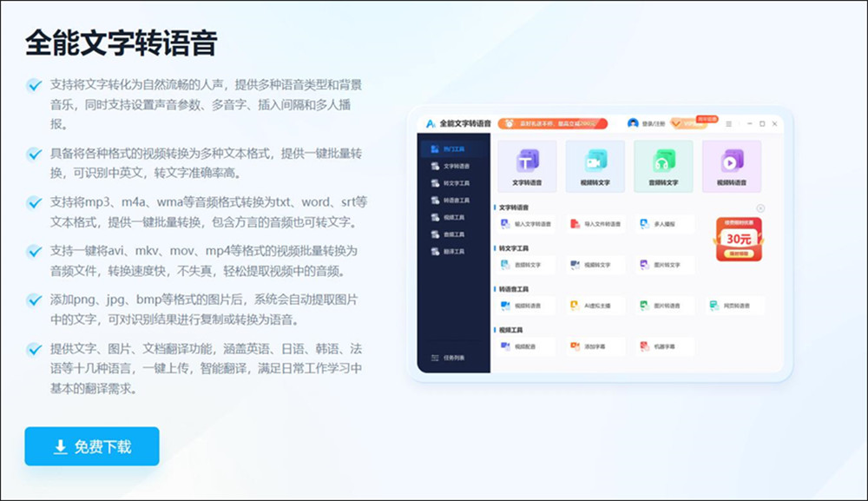Click the paragraph starting 提供文字、图片、文档翻译功能
The height and width of the screenshot is (501, 868).
tap(206, 369)
